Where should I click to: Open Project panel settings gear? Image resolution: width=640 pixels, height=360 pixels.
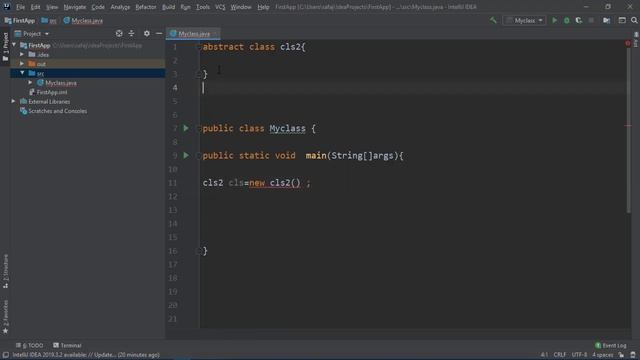click(x=147, y=33)
